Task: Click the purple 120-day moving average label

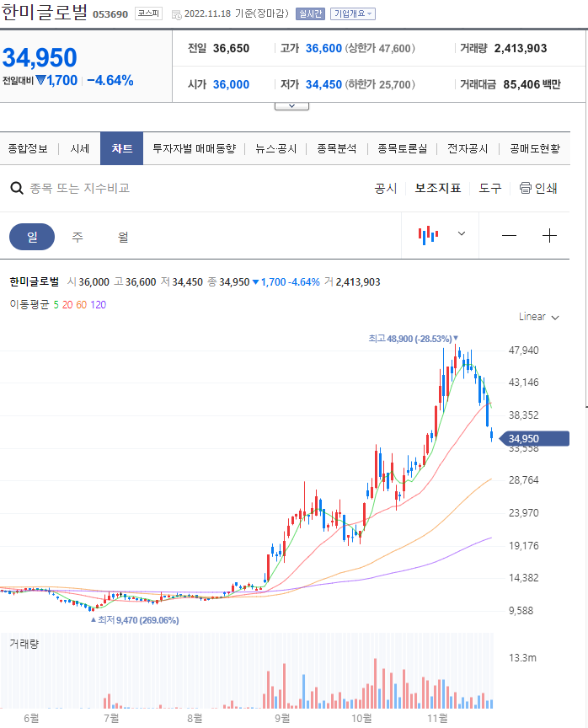Action: 98,304
